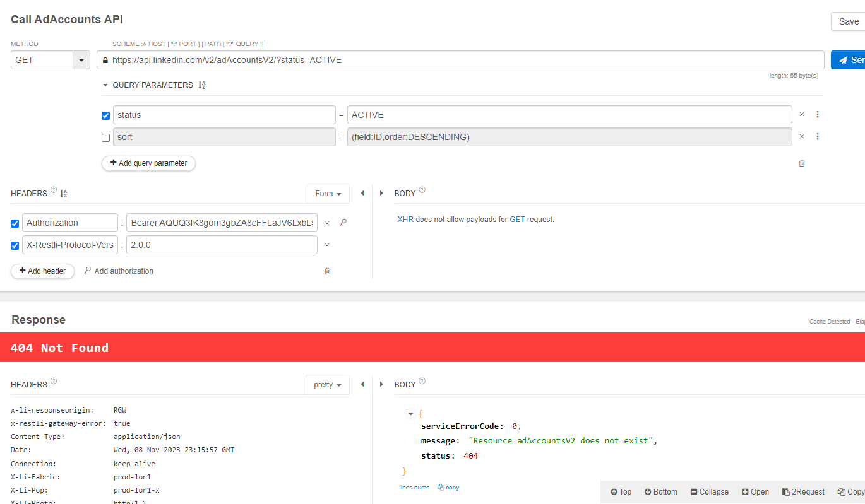Collapse request headers panel left arrow
This screenshot has height=504, width=865.
pos(362,193)
